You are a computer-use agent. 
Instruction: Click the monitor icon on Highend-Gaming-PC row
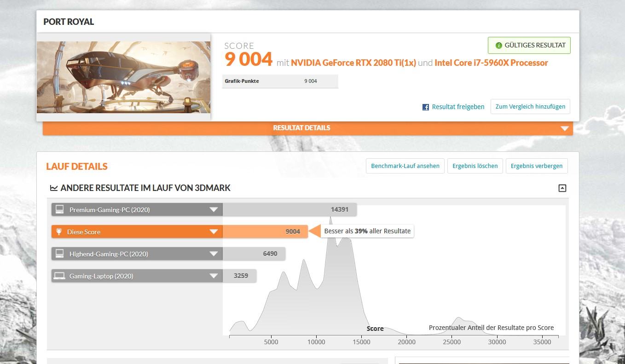(x=59, y=254)
